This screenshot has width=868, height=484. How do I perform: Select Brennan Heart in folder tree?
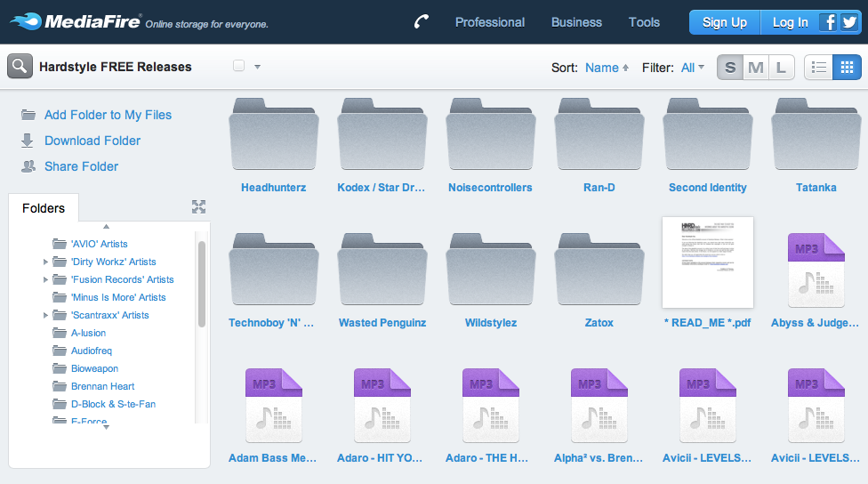(102, 386)
